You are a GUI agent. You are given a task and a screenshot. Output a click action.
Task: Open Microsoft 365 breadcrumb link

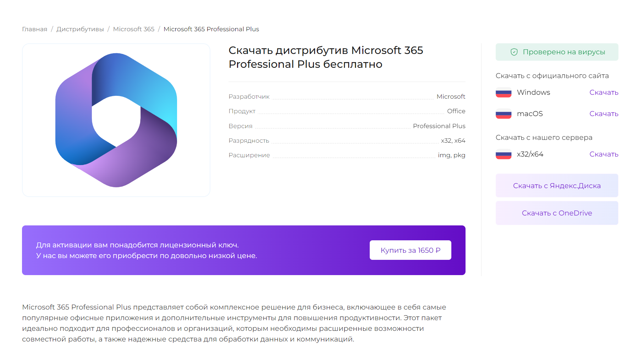point(134,29)
